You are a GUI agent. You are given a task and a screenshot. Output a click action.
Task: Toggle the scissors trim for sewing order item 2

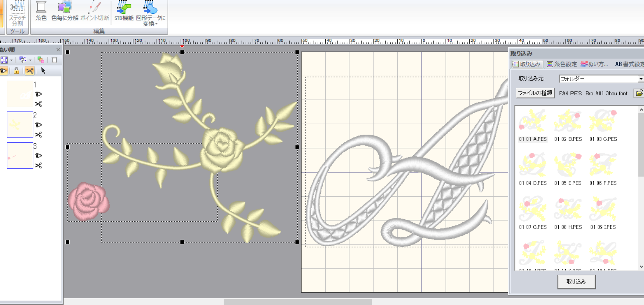tap(38, 134)
